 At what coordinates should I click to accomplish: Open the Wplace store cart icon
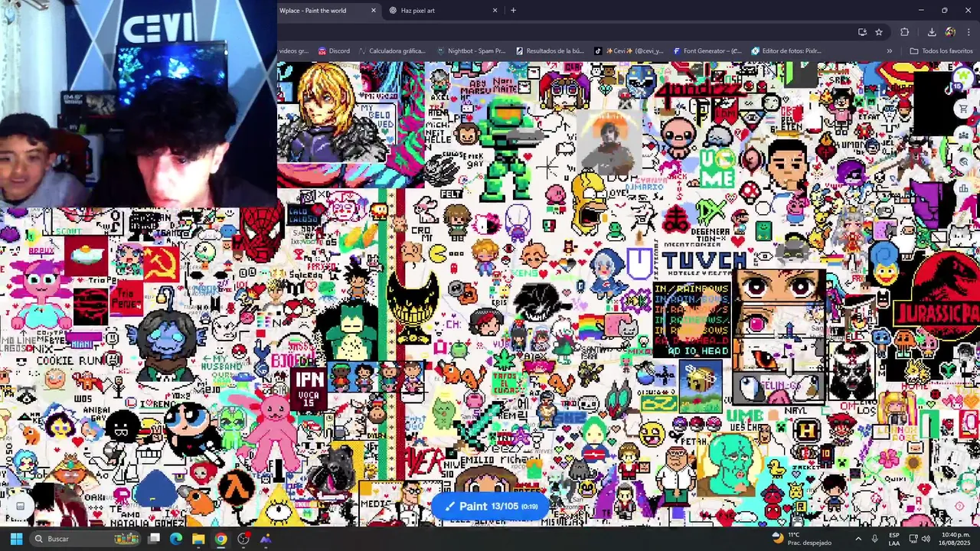[x=963, y=109]
